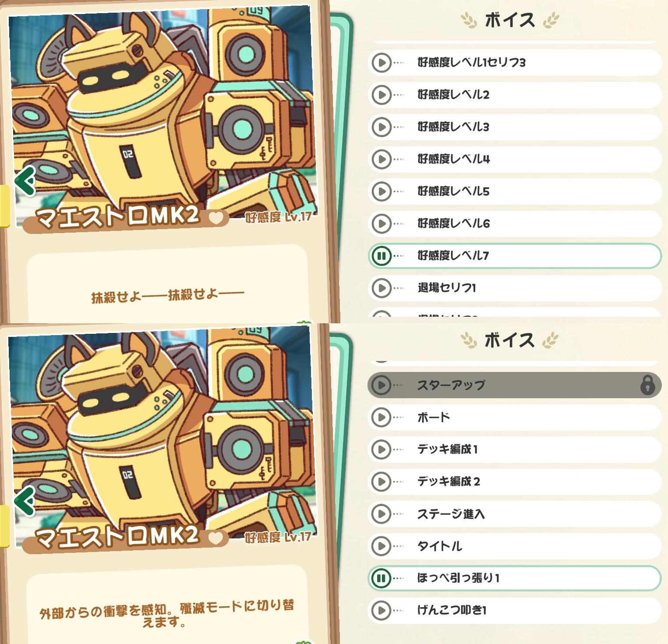Play the 好感度レベル6 voice clip

[382, 224]
